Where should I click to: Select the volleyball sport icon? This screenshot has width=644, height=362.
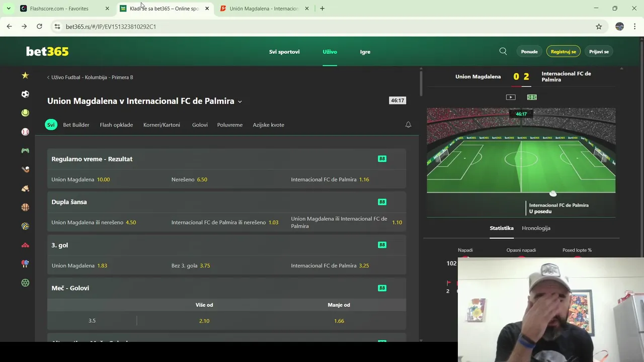pyautogui.click(x=25, y=226)
